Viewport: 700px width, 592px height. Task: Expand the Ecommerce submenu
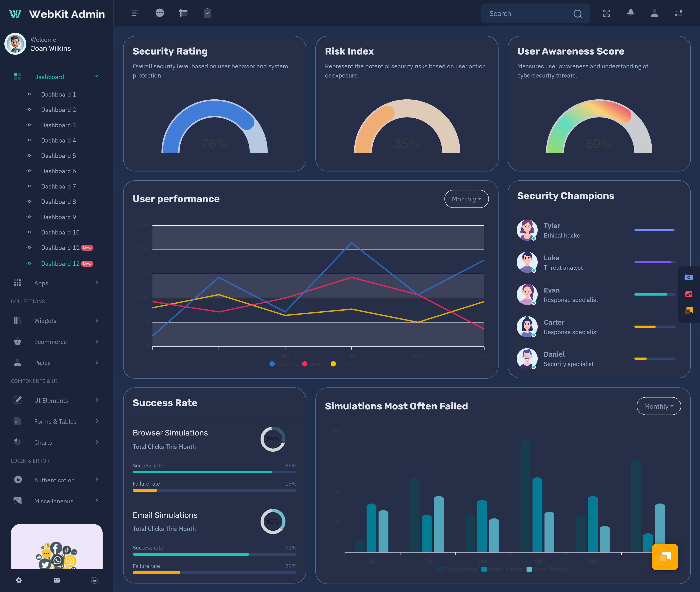(97, 342)
